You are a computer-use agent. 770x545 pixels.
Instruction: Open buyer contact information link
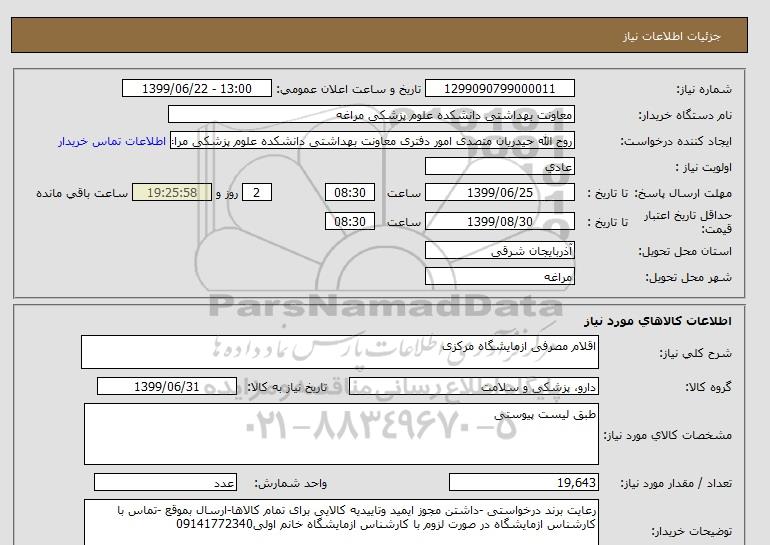tap(112, 141)
